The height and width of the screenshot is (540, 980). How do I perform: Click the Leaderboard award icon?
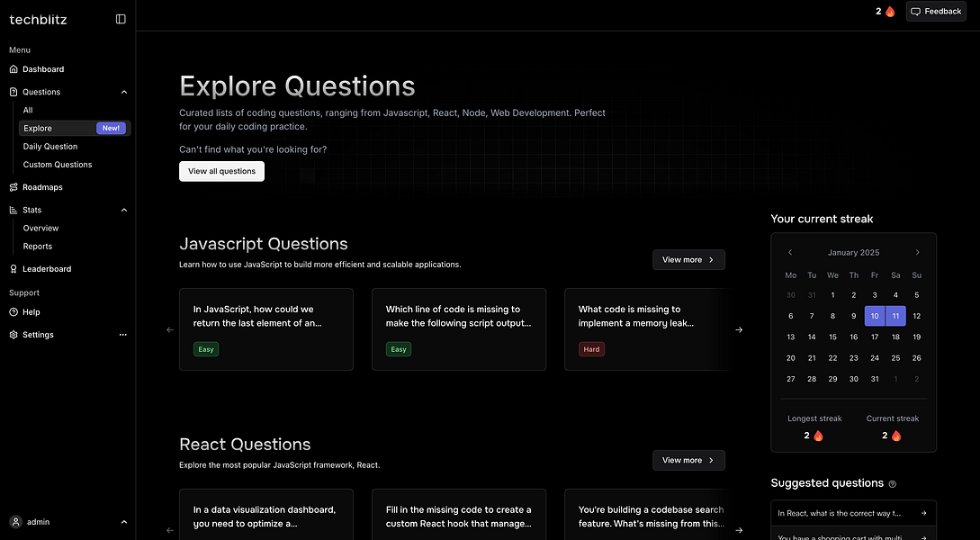click(x=13, y=269)
